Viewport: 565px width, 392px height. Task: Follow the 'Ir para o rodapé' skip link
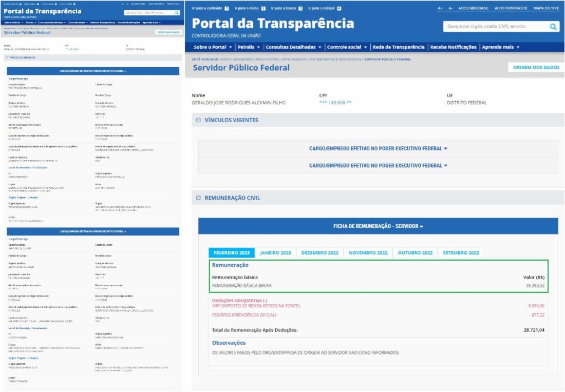[325, 8]
